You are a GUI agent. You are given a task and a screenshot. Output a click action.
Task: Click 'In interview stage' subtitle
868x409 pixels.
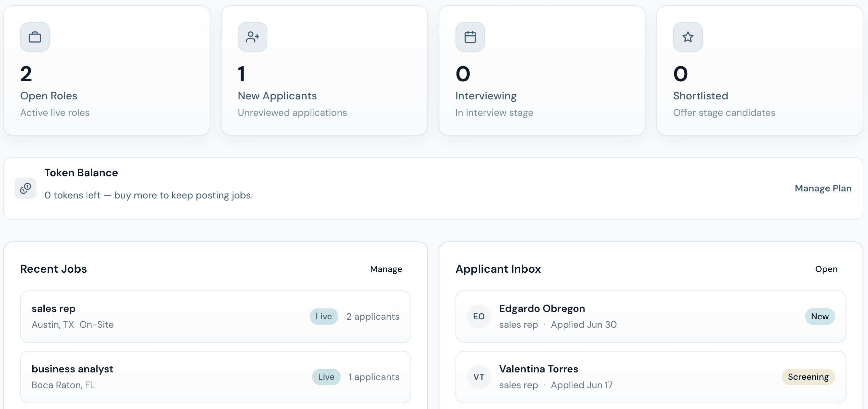494,112
